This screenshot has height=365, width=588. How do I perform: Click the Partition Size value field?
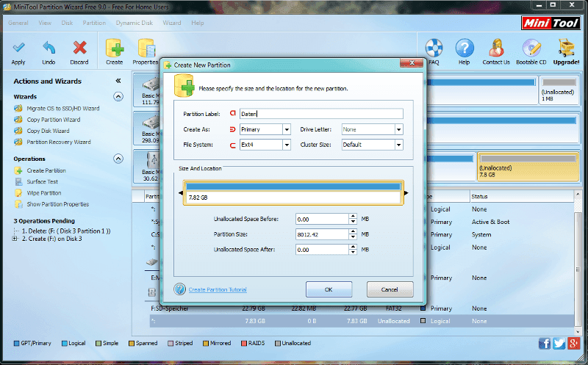pos(322,234)
